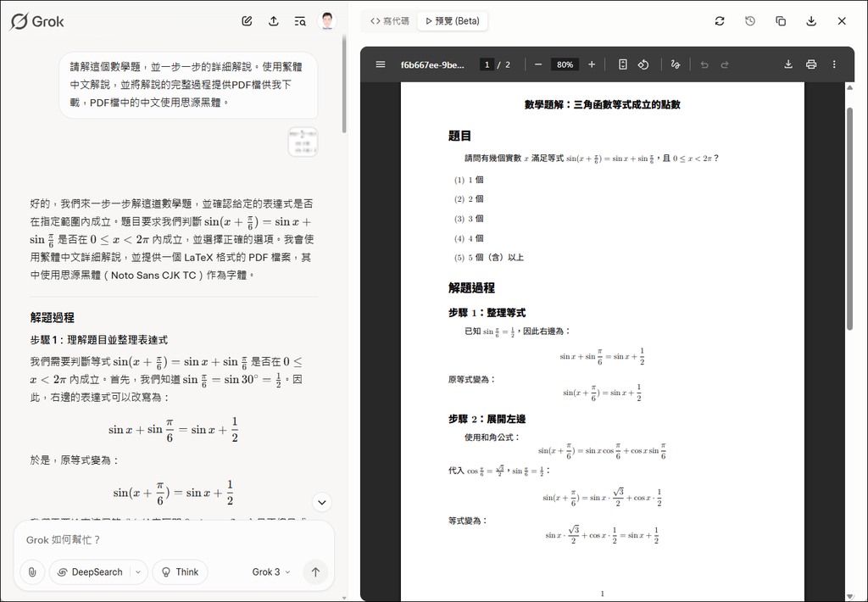The image size is (868, 602).
Task: Redo the PDF annotation
Action: click(x=725, y=64)
